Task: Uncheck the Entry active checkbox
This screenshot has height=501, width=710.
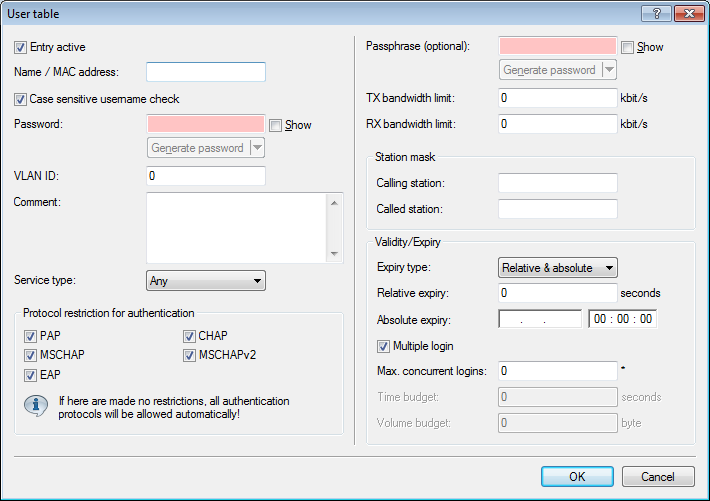Action: tap(20, 47)
